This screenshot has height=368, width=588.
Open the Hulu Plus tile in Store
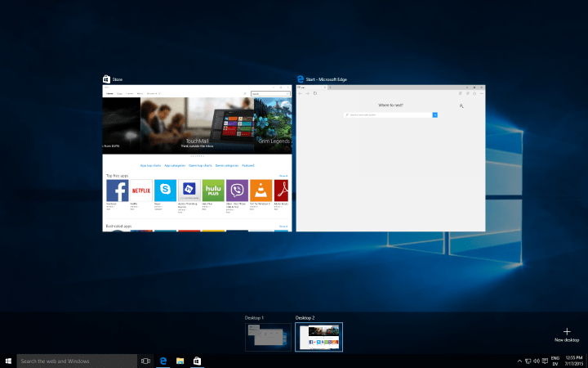tap(213, 191)
